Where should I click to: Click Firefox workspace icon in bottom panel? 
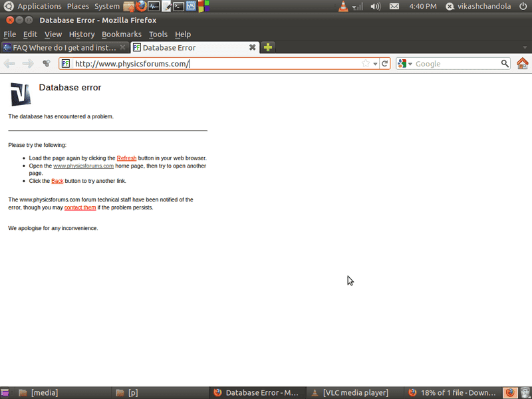[x=510, y=393]
